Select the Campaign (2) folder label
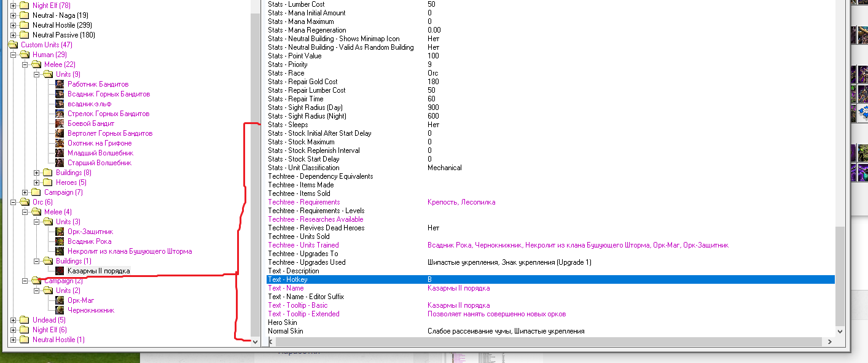The width and height of the screenshot is (868, 363). (x=63, y=281)
